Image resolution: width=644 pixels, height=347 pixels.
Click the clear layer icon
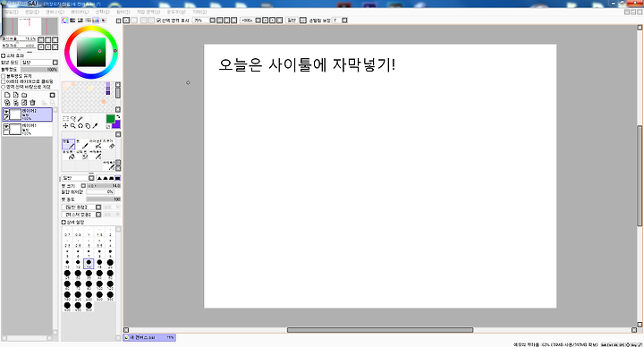(24, 103)
